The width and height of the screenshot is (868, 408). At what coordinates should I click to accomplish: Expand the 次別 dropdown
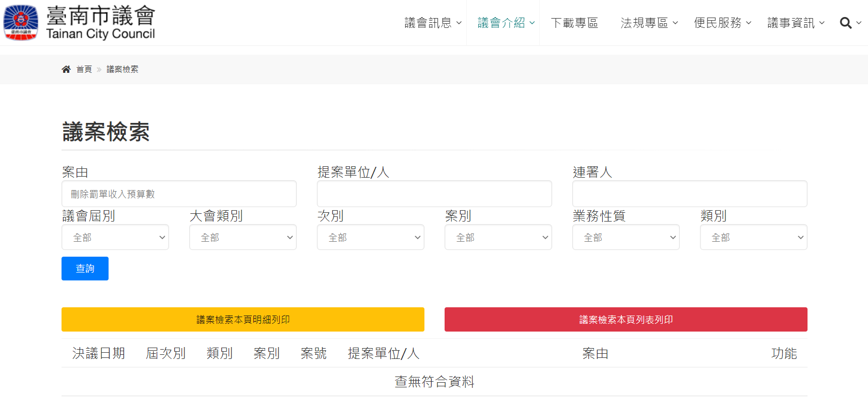coord(371,238)
